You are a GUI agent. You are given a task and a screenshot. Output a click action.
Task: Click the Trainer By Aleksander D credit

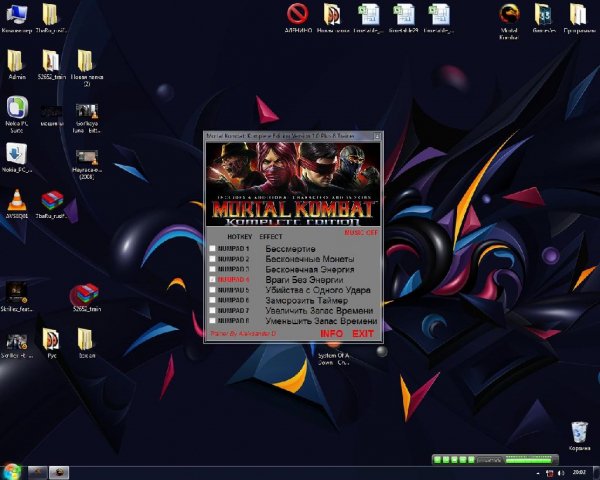(243, 334)
